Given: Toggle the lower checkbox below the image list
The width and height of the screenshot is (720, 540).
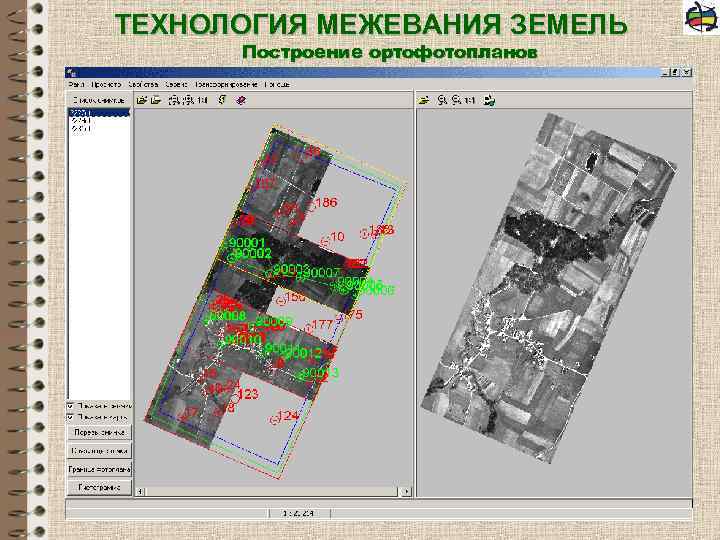Looking at the screenshot, I should click(x=70, y=417).
